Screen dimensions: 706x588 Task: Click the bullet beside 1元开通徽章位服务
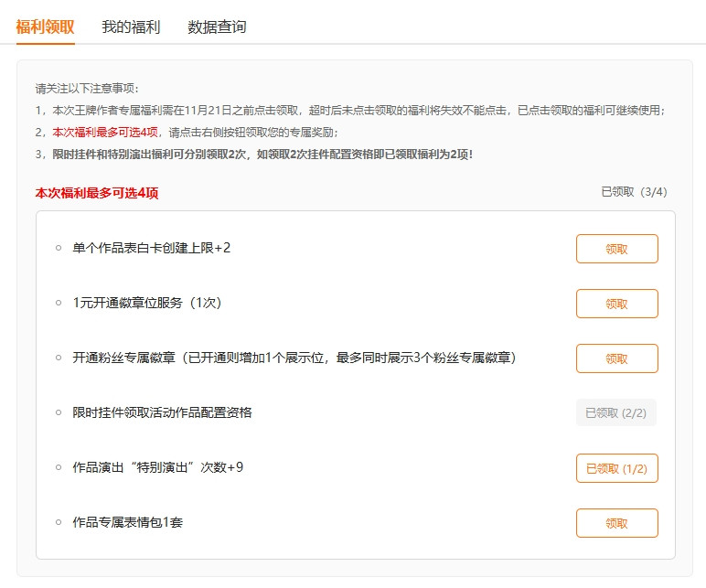click(59, 304)
